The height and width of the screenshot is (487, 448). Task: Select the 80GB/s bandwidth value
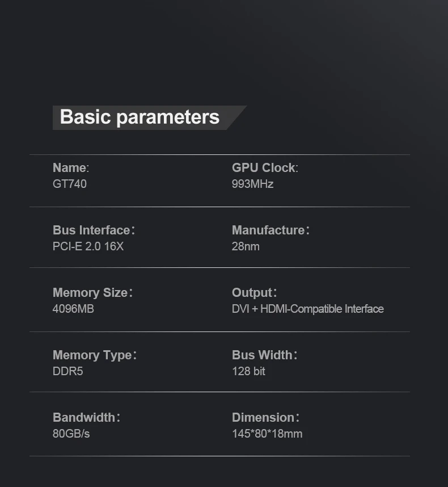click(x=71, y=434)
